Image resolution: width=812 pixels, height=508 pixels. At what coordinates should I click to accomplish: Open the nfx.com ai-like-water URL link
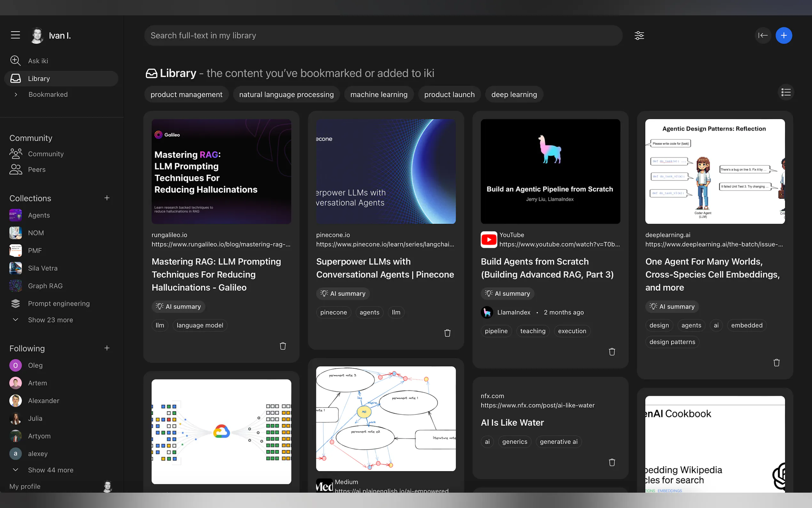(537, 405)
